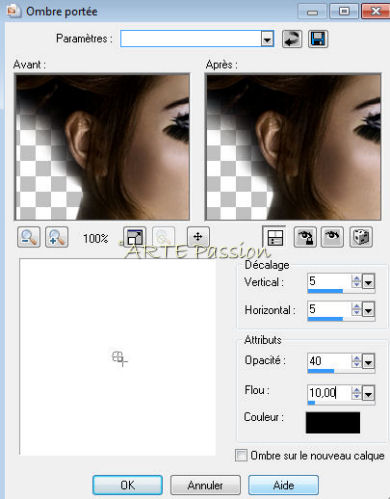Click the reset to default parameters icon
The image size is (390, 499).
tap(292, 39)
